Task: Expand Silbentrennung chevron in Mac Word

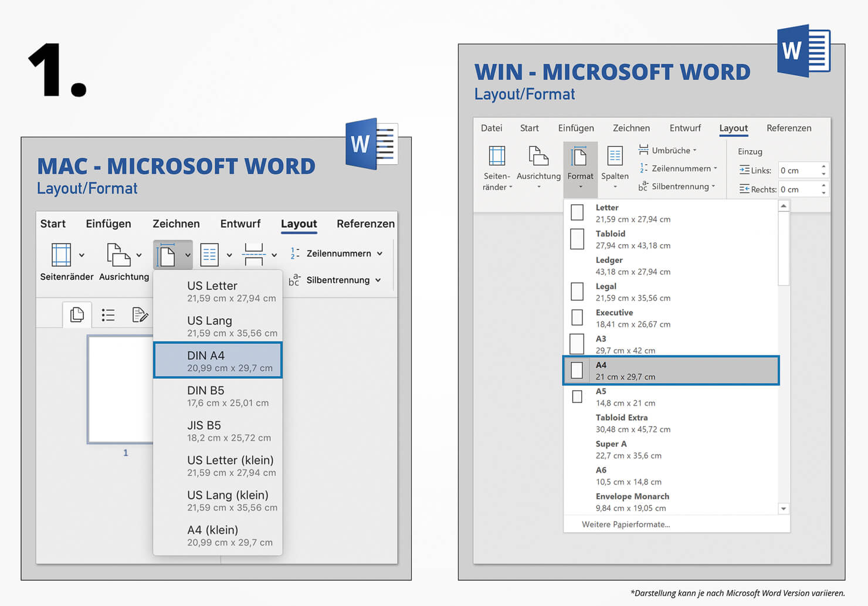Action: coord(378,280)
